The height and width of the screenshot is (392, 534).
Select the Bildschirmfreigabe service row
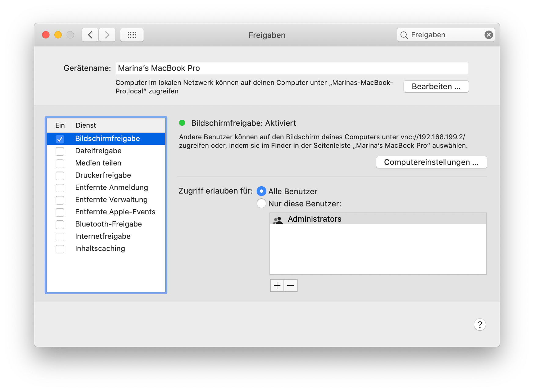click(106, 139)
